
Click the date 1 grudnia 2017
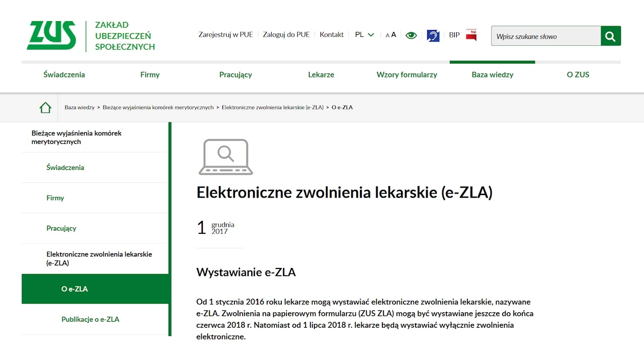[215, 228]
